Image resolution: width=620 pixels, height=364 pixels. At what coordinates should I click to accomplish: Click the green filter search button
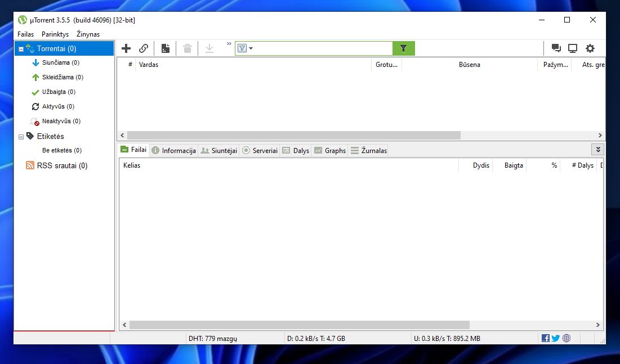pyautogui.click(x=403, y=48)
